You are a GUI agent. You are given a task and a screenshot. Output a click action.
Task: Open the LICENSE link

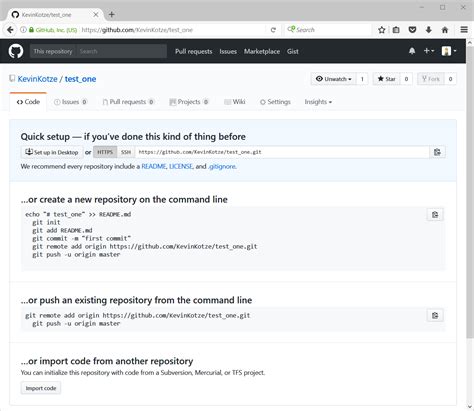(x=181, y=166)
